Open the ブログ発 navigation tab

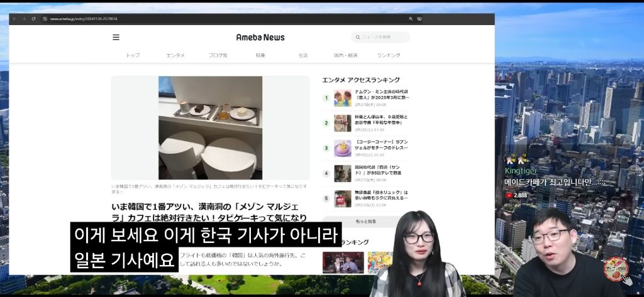pyautogui.click(x=218, y=55)
